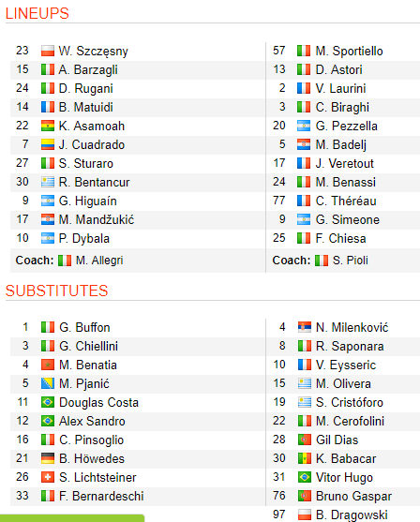The width and height of the screenshot is (420, 522).
Task: Open Douglas Costa substitute link
Action: point(99,402)
